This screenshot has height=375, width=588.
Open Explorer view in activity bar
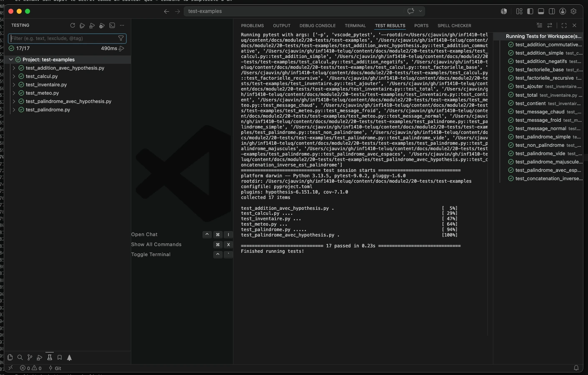[10, 357]
